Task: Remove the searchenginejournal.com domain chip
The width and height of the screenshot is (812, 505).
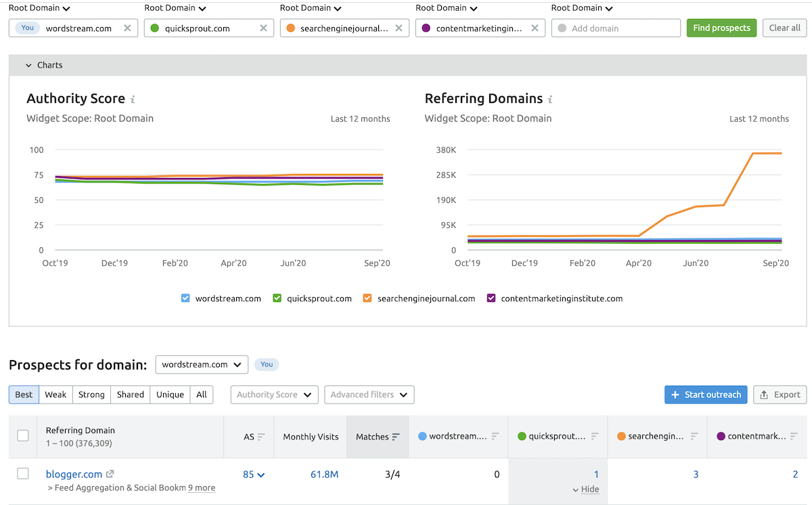Action: point(399,28)
